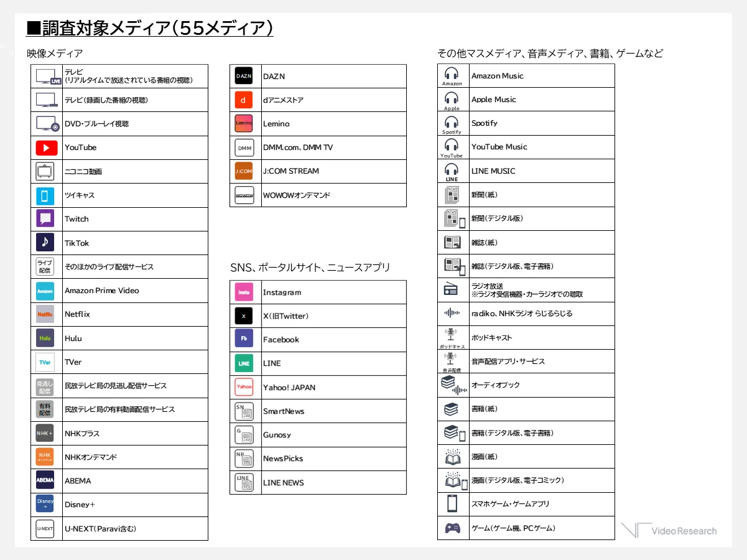The image size is (747, 560).
Task: Select the 'LINE NEWS' text
Action: [x=284, y=482]
